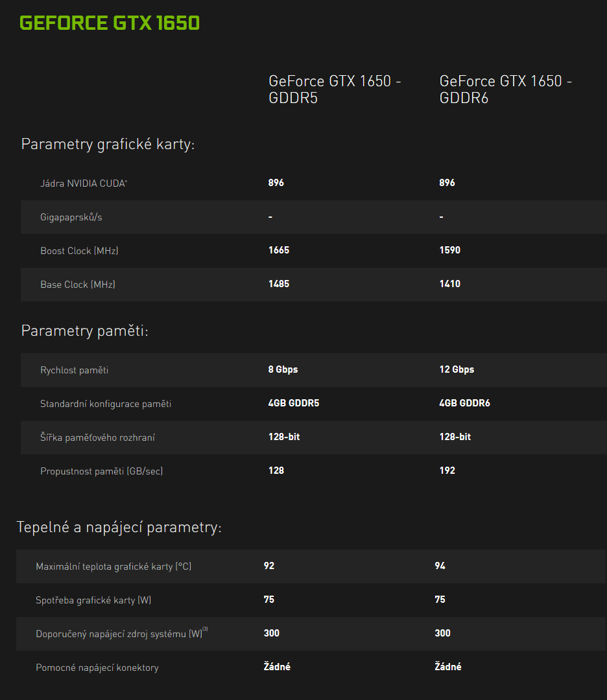Click the GeForce GTX 1650 page title

point(109,23)
